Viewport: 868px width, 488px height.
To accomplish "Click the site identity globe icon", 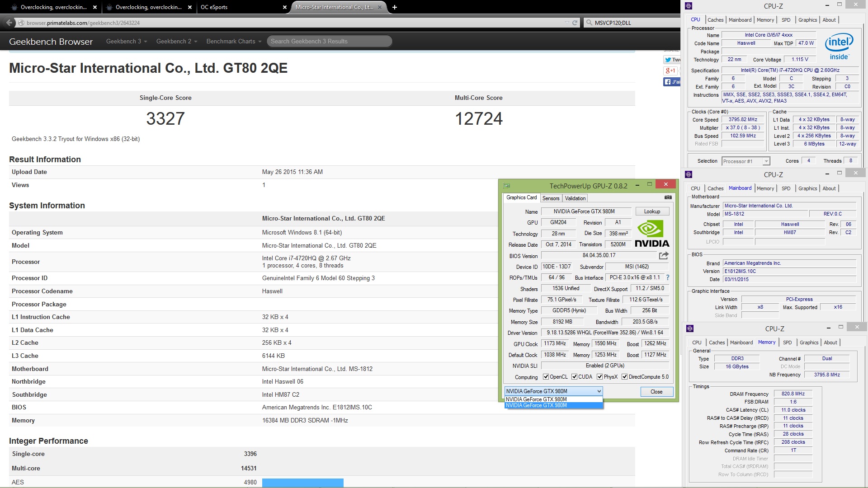I will [21, 23].
